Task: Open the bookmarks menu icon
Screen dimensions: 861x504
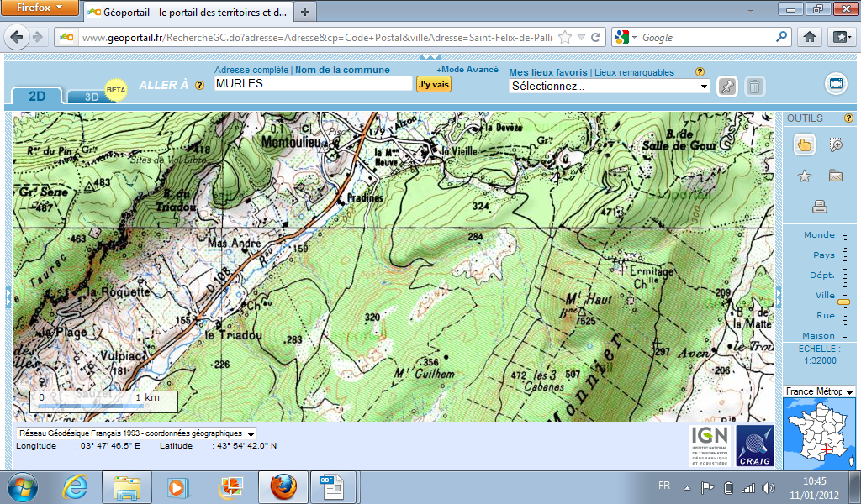Action: coord(841,37)
